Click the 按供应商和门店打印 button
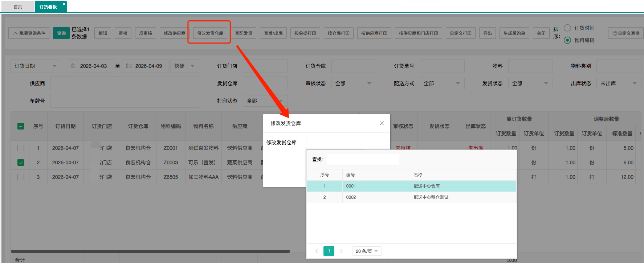Screen dimensions: 644x263 tap(419, 33)
